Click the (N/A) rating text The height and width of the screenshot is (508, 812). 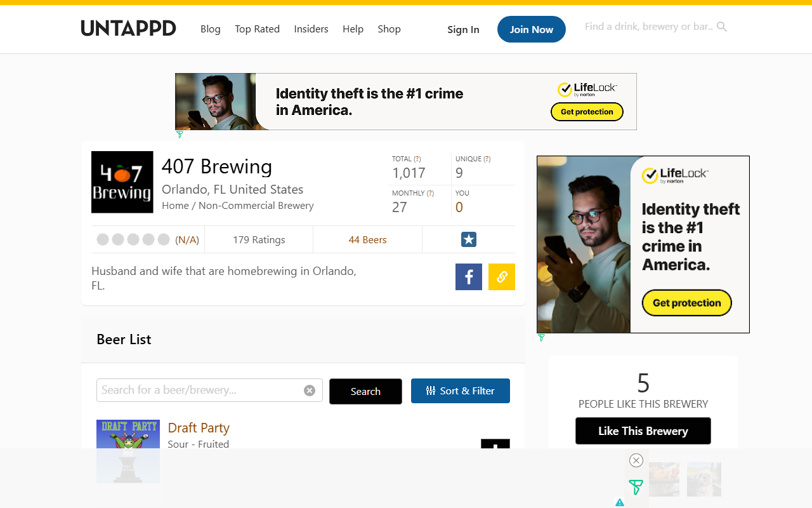187,239
